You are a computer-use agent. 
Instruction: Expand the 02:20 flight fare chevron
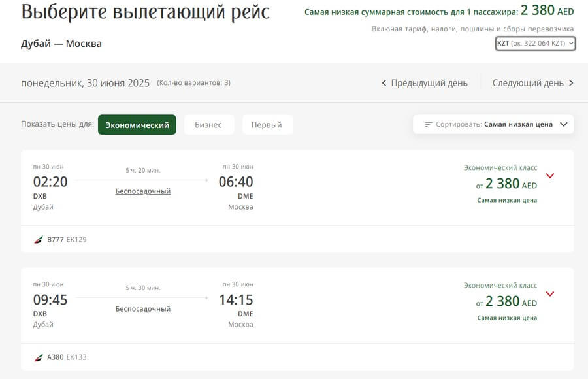[549, 176]
